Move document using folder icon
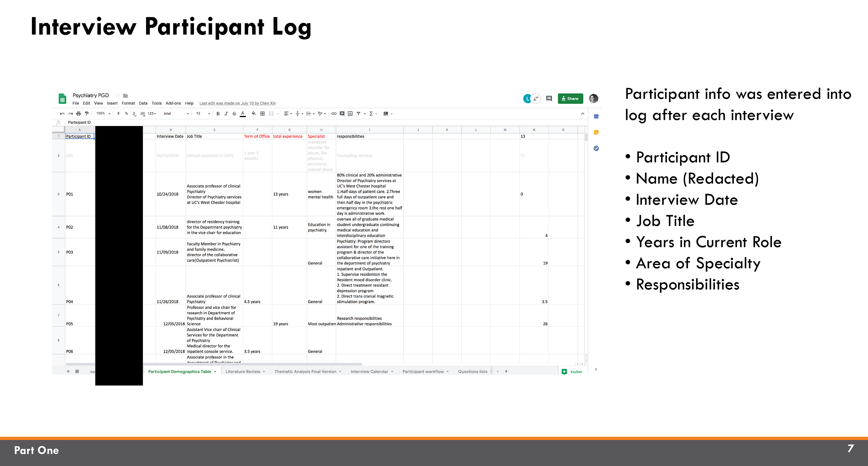 click(125, 96)
